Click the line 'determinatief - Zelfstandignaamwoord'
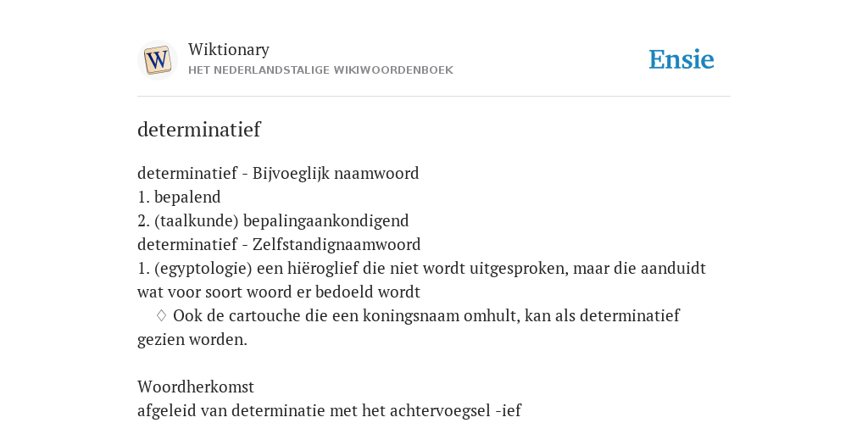The image size is (868, 434). tap(279, 244)
